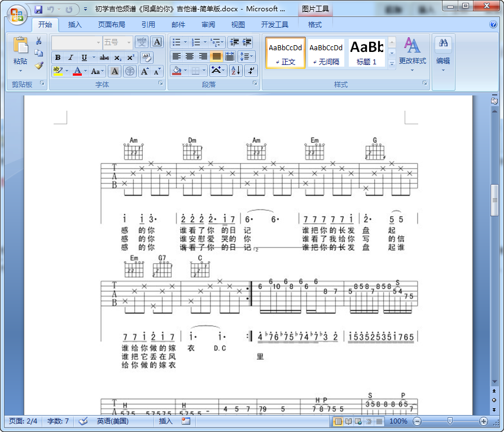Click the Cut scissors icon
Viewport: 504px width, 432px height.
(x=39, y=41)
